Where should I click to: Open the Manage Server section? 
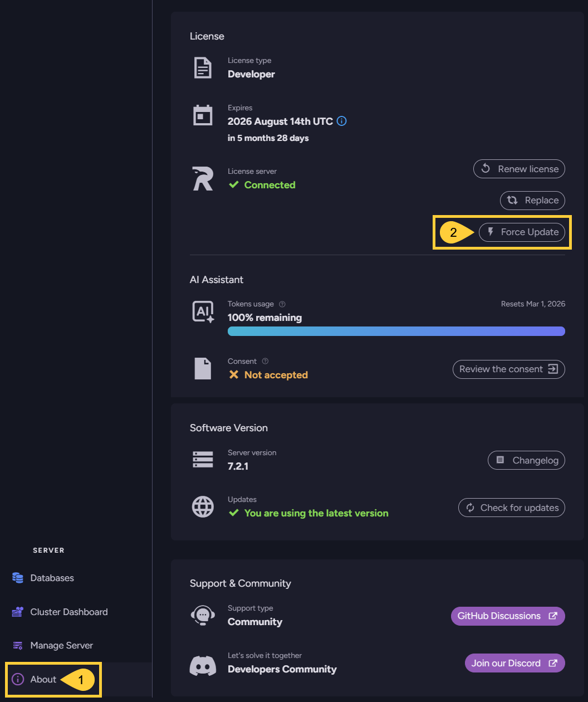61,645
